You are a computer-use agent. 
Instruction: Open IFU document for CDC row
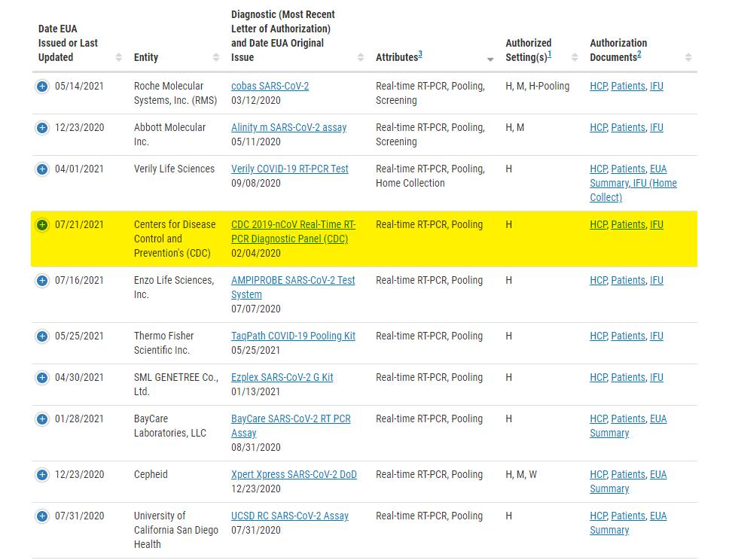[x=657, y=224]
